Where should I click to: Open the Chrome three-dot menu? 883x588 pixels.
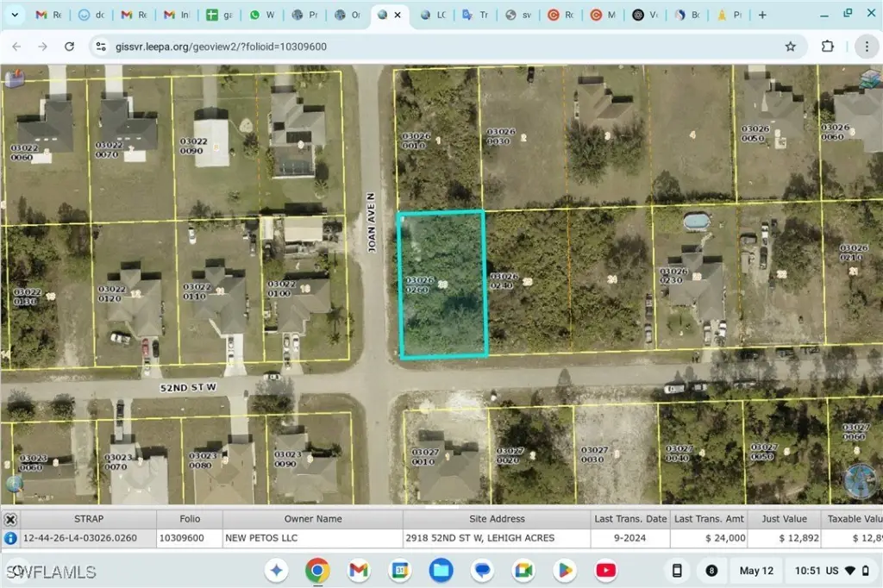[866, 47]
